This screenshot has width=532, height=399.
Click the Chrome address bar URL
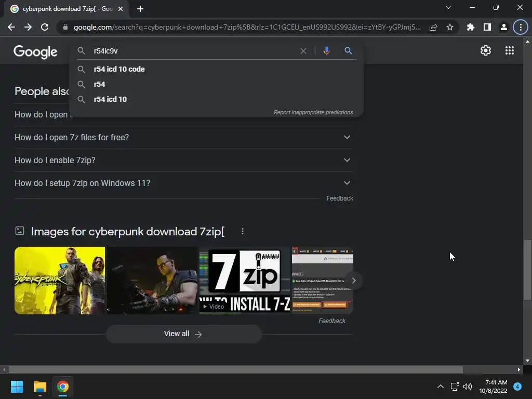point(247,27)
